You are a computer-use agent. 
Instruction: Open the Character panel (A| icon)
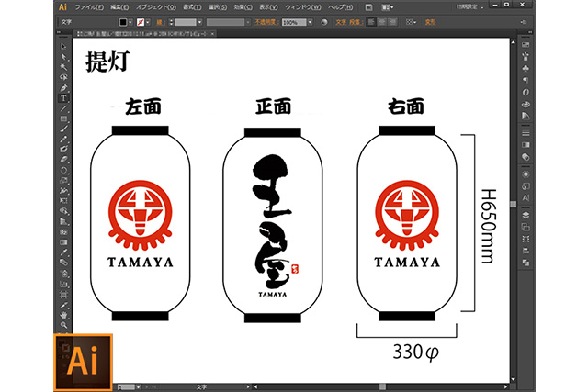point(526,198)
